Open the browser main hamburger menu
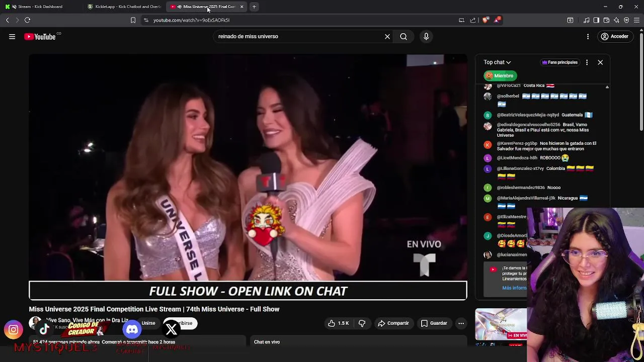This screenshot has width=644, height=362. coord(636,20)
